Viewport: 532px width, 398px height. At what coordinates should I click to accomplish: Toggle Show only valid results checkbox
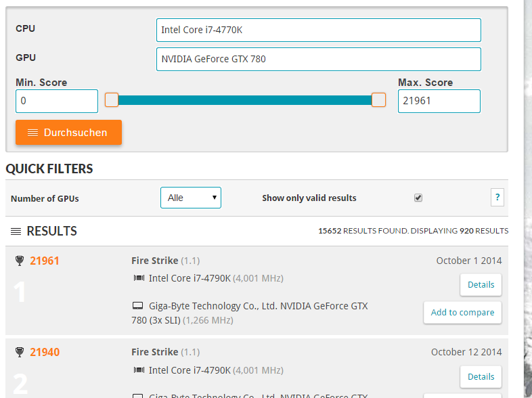pyautogui.click(x=418, y=198)
